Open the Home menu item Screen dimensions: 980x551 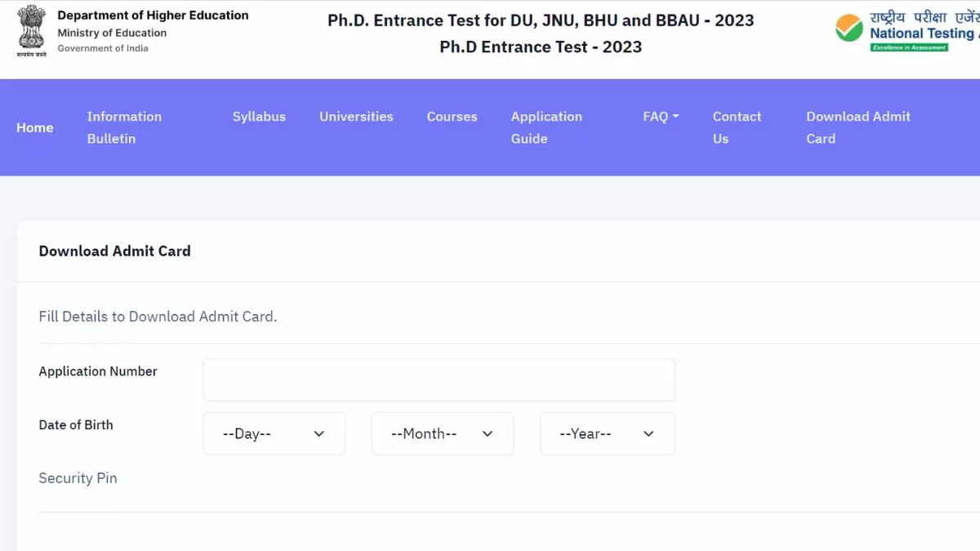pos(35,127)
